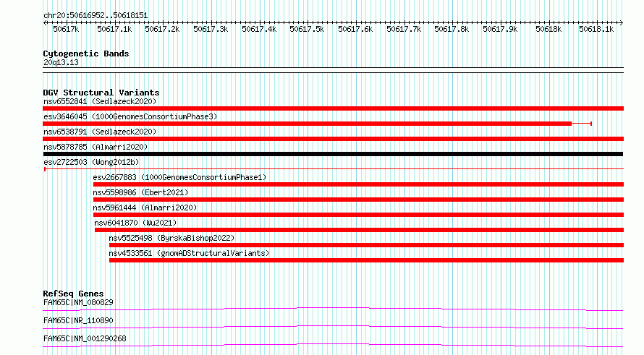Click the 50618.1k ruler tick label
This screenshot has width=644, height=355.
click(x=596, y=30)
